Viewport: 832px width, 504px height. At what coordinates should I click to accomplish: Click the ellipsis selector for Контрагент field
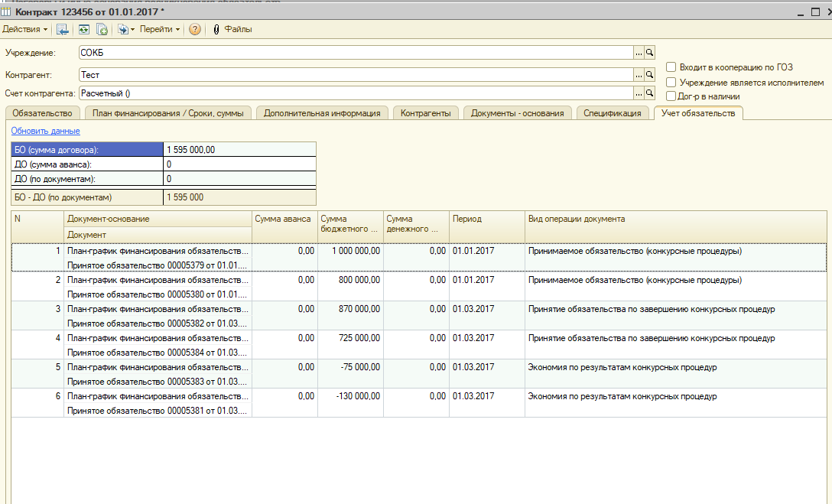(638, 75)
